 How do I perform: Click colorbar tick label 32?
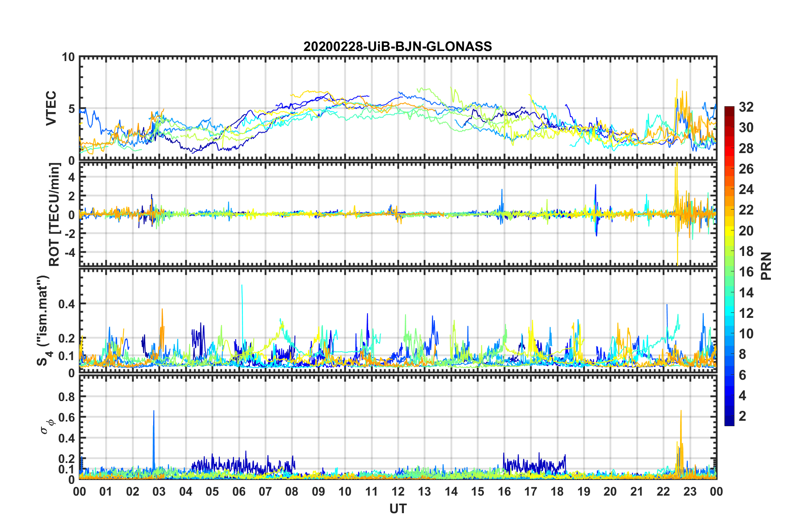(746, 107)
